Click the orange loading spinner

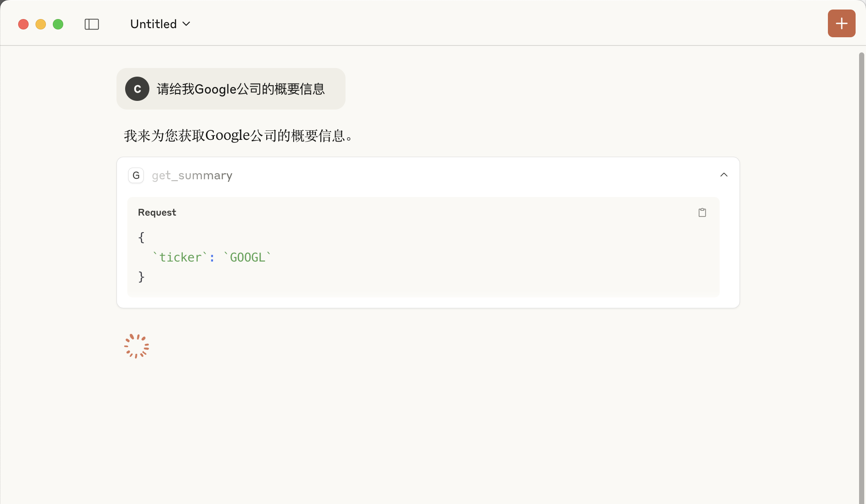coord(136,346)
